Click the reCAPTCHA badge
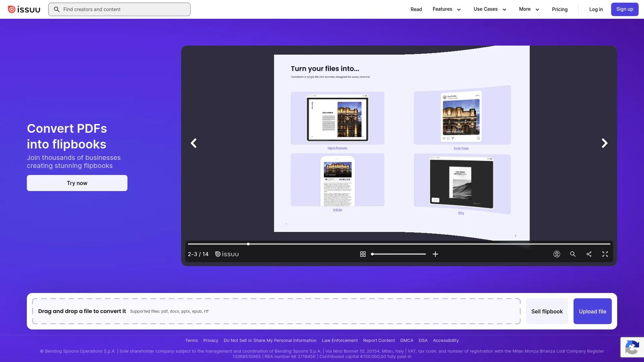 632,348
